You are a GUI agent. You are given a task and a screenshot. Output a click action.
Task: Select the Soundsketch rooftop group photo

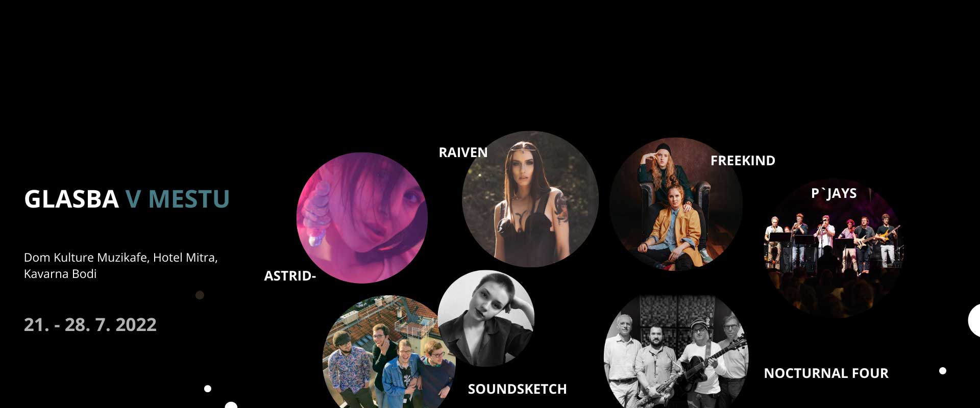point(389,352)
